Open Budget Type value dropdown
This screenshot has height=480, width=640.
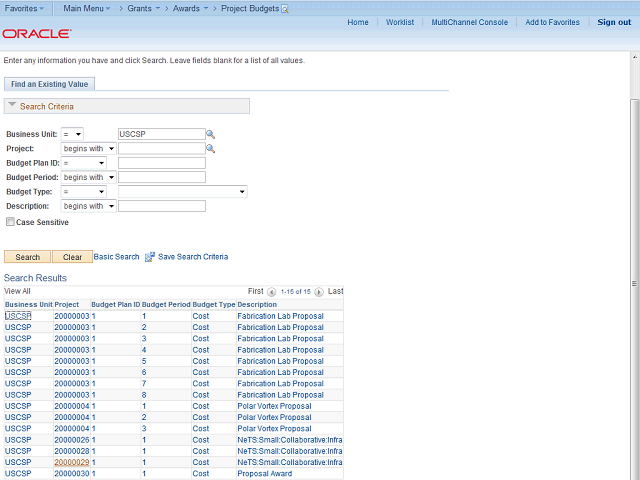coord(183,191)
